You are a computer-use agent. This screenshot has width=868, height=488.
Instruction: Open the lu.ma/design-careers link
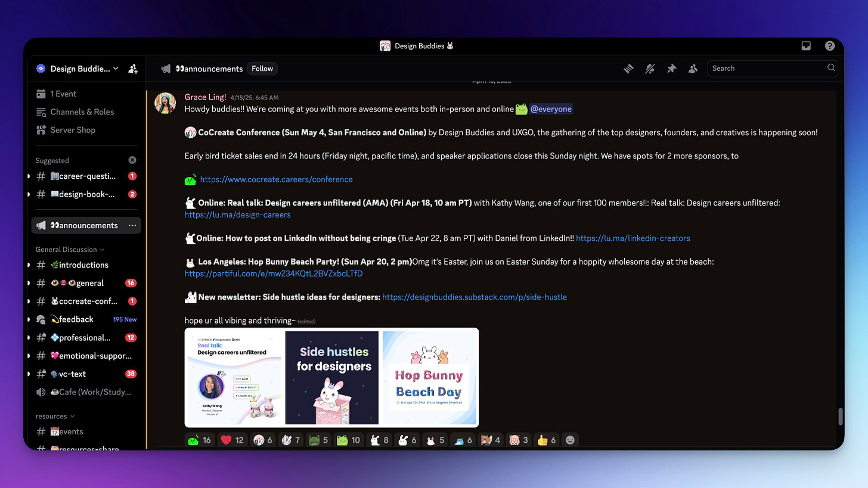[238, 215]
